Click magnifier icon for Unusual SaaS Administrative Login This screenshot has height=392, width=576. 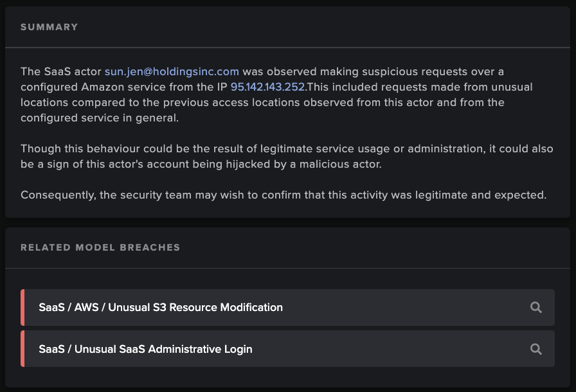tap(536, 349)
